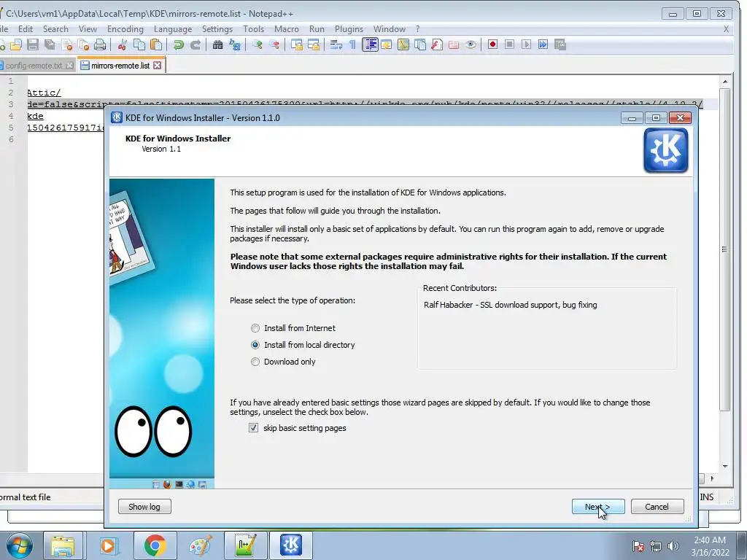Open the Edit menu in Notepad++
747x560 pixels.
[26, 29]
